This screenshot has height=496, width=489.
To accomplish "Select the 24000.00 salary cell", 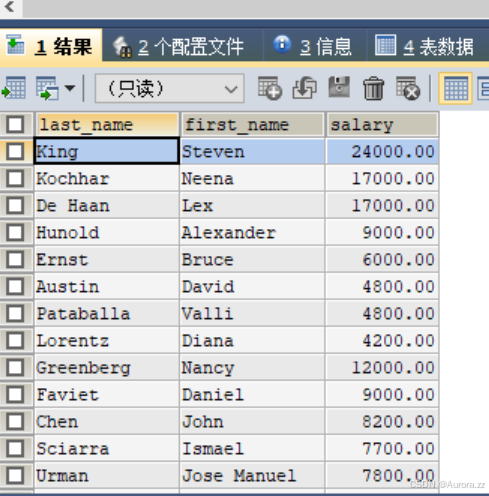I will pos(382,152).
